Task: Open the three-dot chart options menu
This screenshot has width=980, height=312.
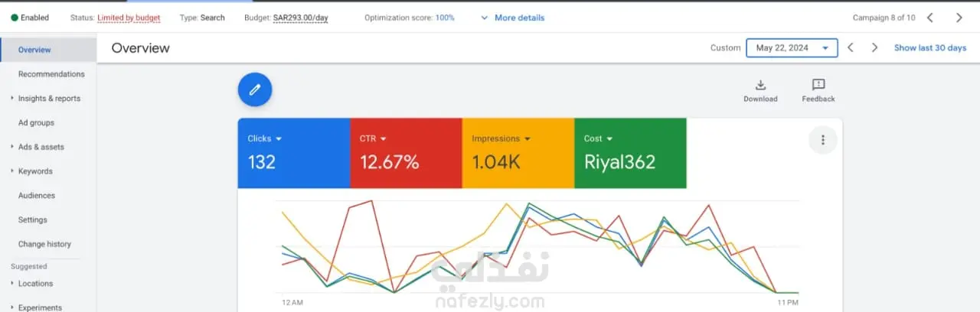Action: coord(823,140)
